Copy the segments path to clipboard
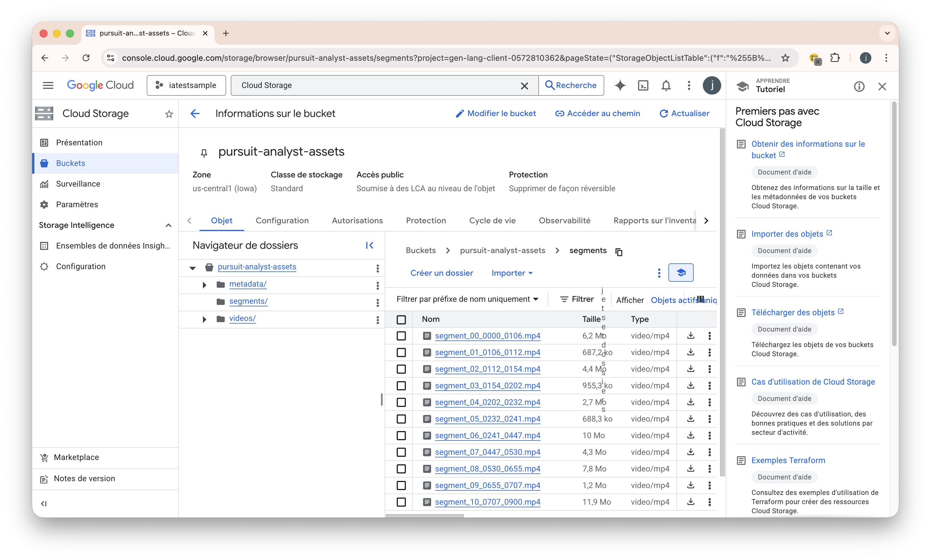Screen dimensions: 931x560 click(x=619, y=252)
